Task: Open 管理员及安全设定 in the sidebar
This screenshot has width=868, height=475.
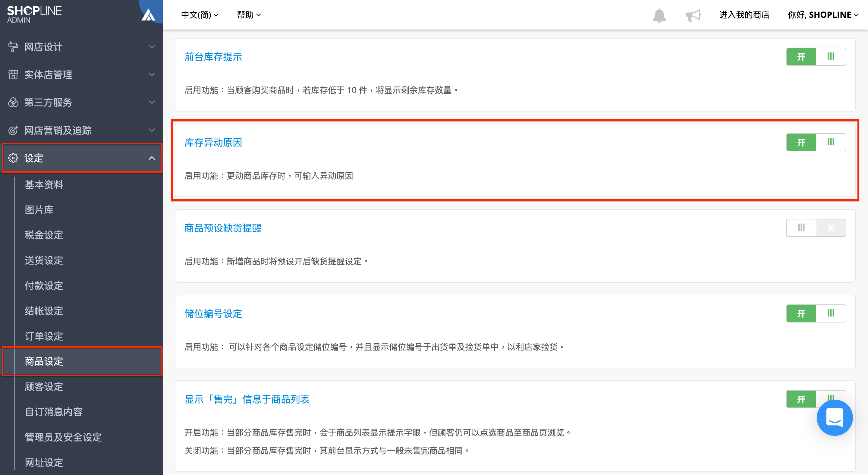Action: coord(63,437)
